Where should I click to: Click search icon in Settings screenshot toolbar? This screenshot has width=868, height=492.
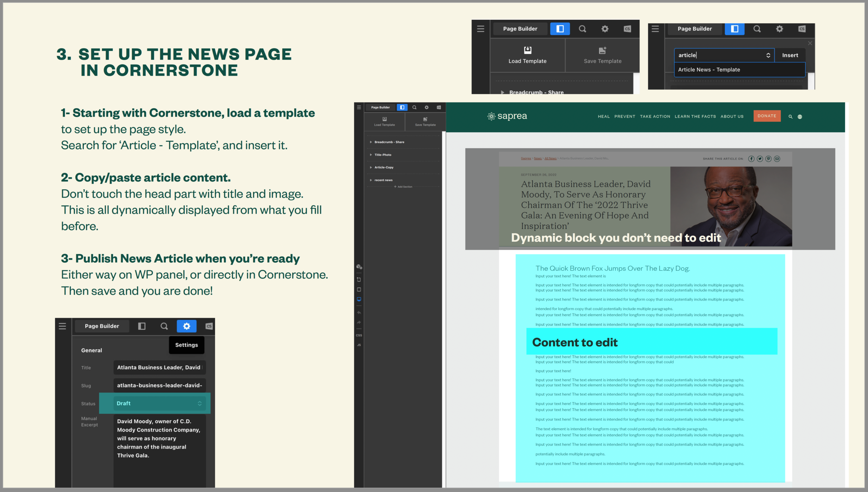pos(164,326)
